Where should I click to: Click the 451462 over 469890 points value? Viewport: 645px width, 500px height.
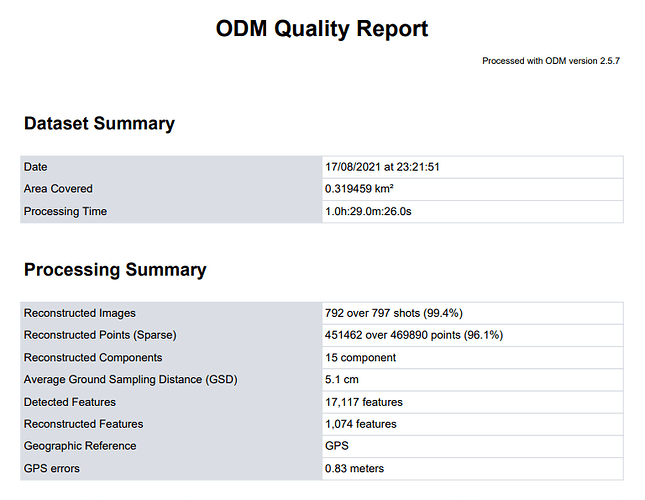point(413,335)
